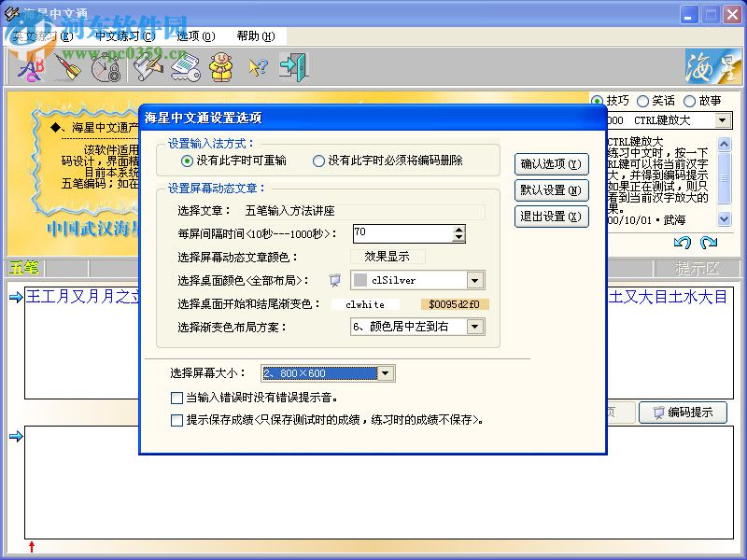Click the $0095d2f0 gradient end color
Screen dimensions: 747x560
[455, 304]
